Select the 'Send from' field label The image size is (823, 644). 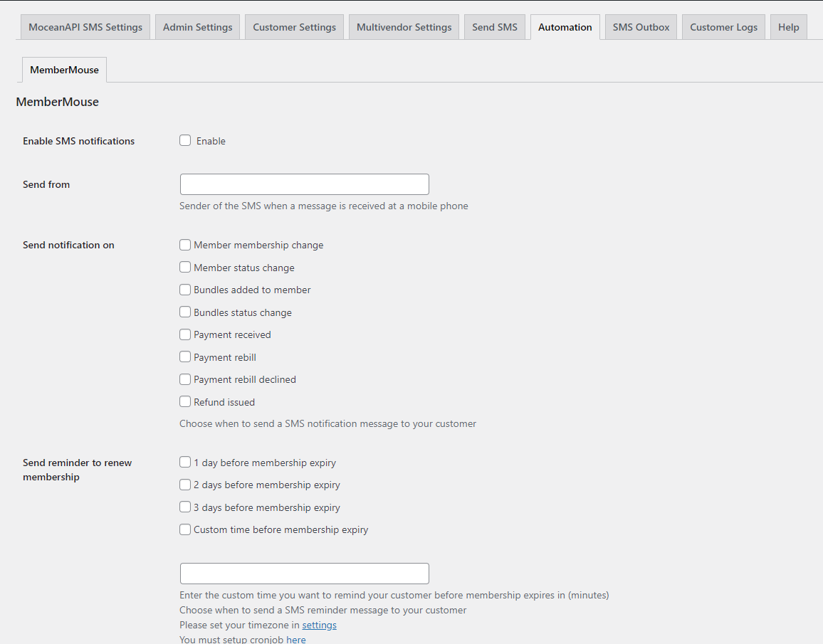tap(46, 184)
